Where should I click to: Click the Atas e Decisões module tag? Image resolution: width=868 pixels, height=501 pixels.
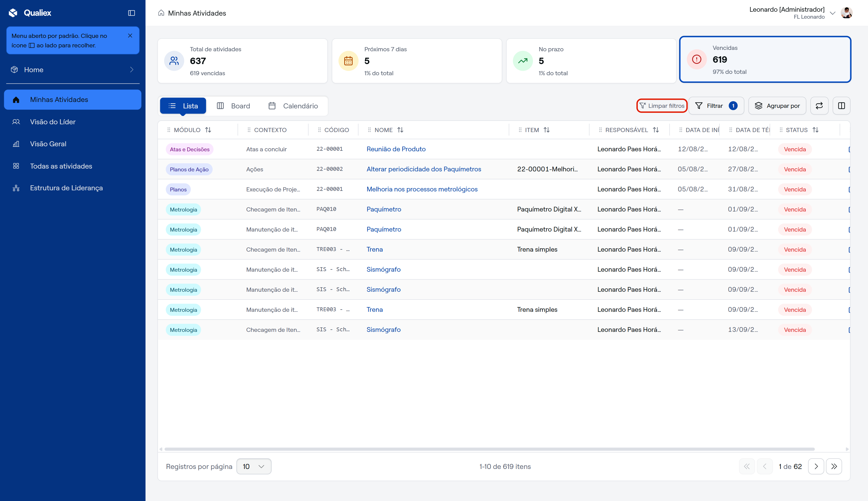click(190, 149)
